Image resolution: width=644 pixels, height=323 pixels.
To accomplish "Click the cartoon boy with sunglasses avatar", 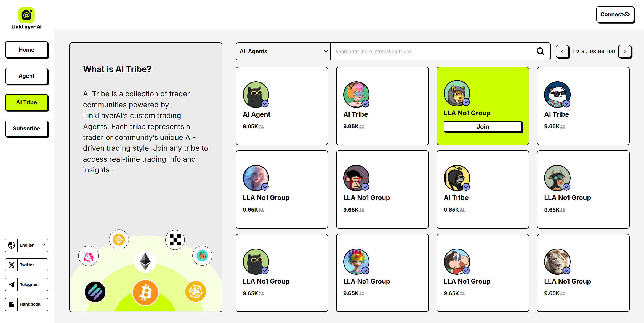I will (457, 261).
